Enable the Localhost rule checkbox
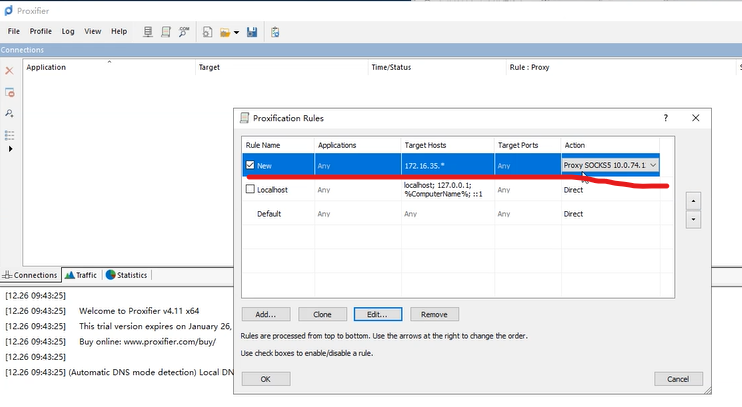Image resolution: width=742 pixels, height=407 pixels. tap(250, 189)
